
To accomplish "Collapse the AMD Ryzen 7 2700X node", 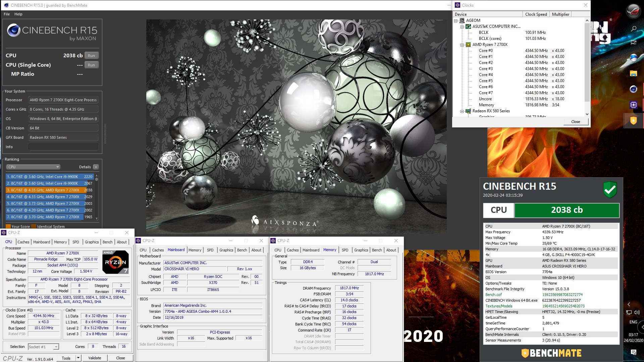I will click(x=462, y=45).
